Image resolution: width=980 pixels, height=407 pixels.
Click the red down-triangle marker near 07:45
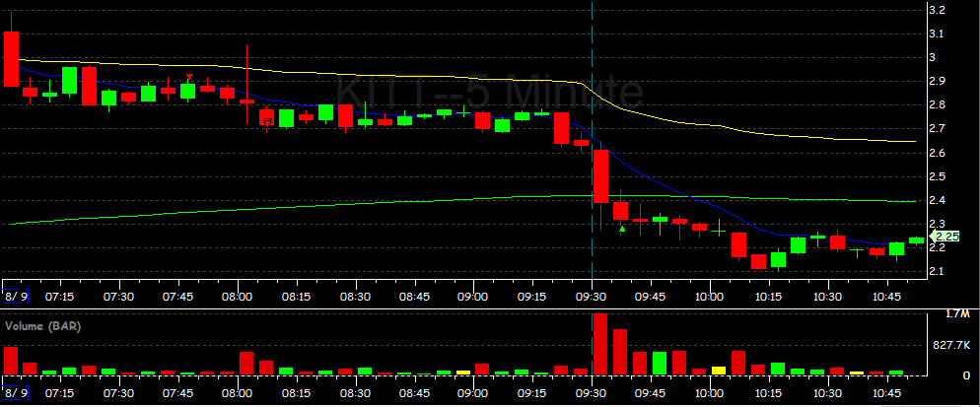click(189, 77)
